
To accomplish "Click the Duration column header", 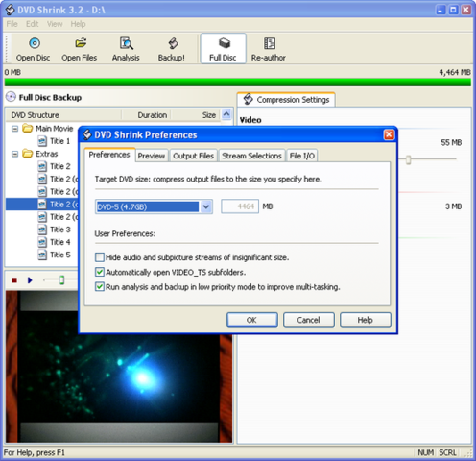I will point(146,115).
